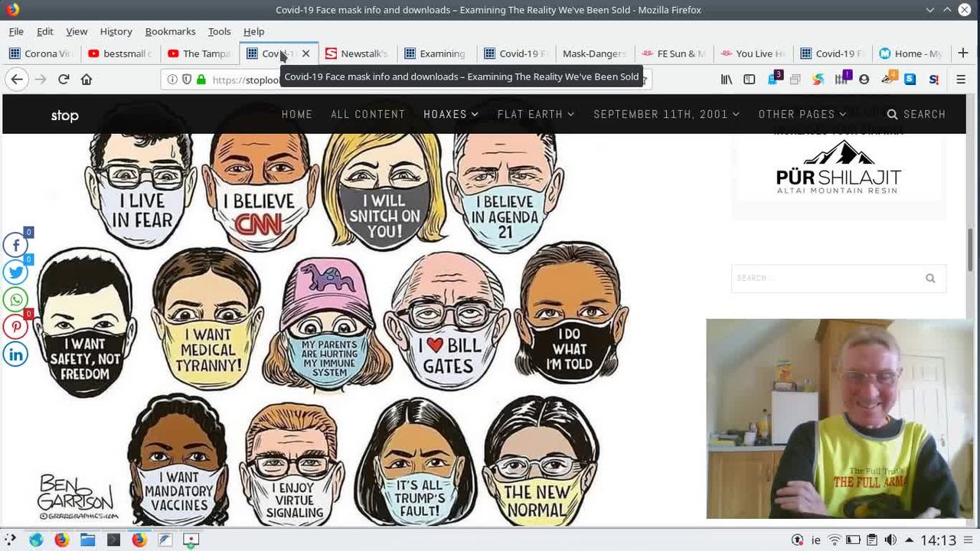Open the History menu

(x=116, y=31)
